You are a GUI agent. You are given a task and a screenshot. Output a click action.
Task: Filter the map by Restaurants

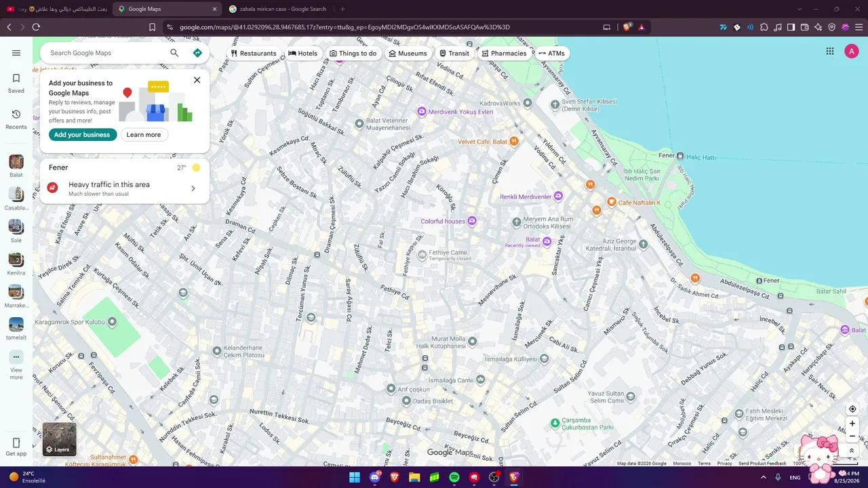pyautogui.click(x=254, y=54)
